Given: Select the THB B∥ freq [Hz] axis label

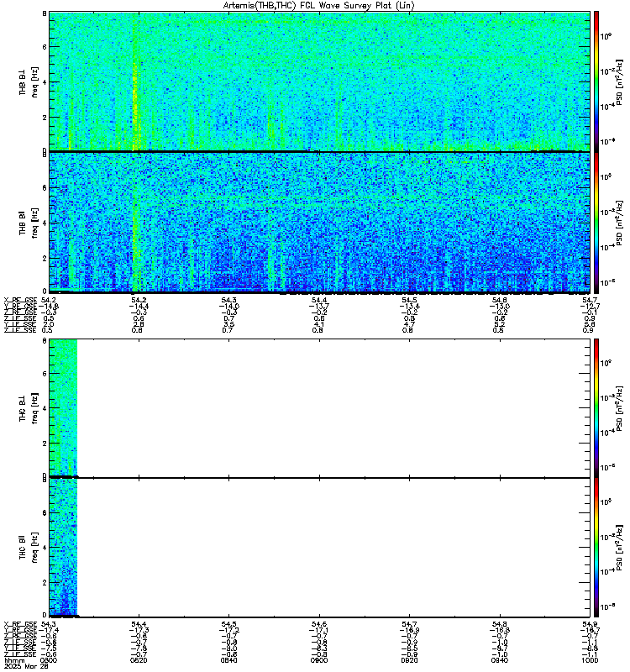Looking at the screenshot, I should 28,223.
